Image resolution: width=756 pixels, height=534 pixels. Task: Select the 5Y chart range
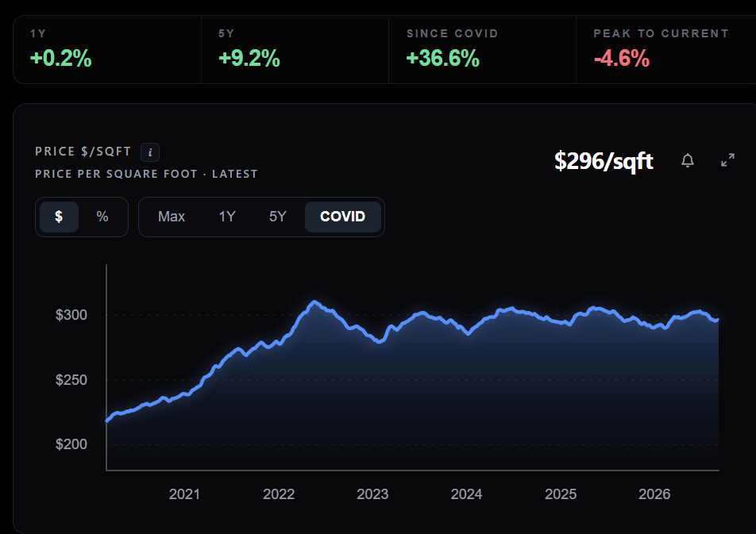coord(278,217)
